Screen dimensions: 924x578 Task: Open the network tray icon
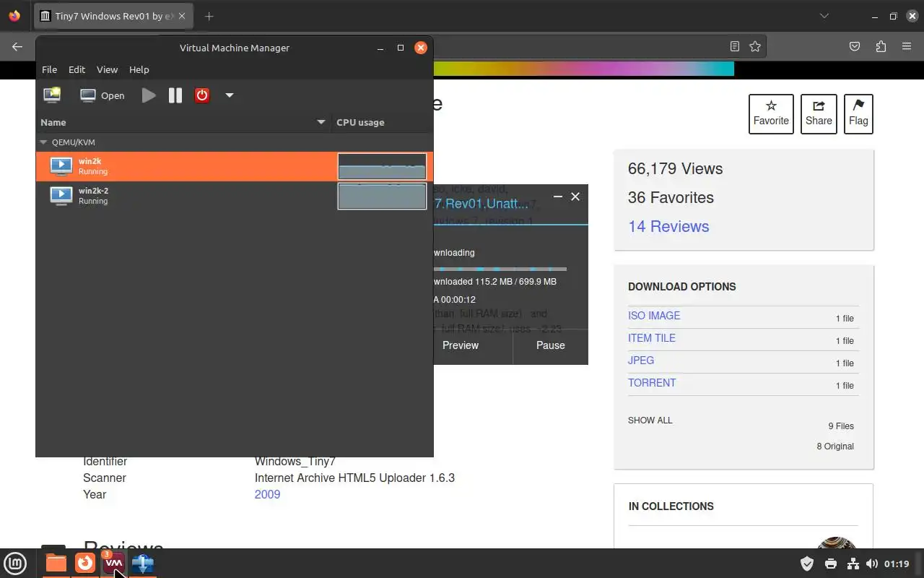pyautogui.click(x=853, y=564)
